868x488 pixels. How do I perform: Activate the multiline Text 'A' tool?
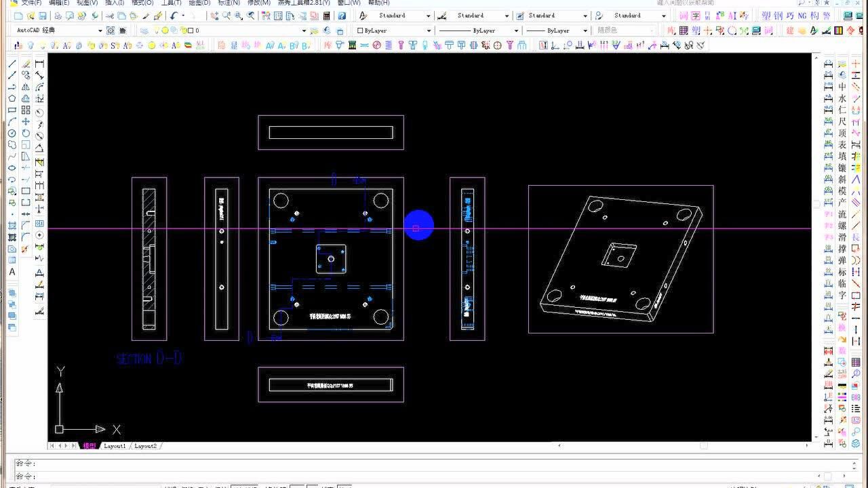pos(12,272)
